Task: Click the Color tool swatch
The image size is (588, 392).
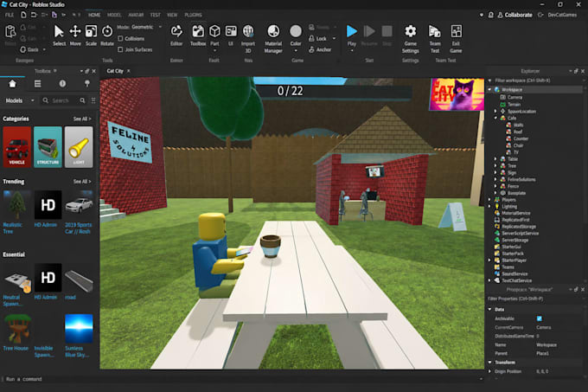Action: 296,31
